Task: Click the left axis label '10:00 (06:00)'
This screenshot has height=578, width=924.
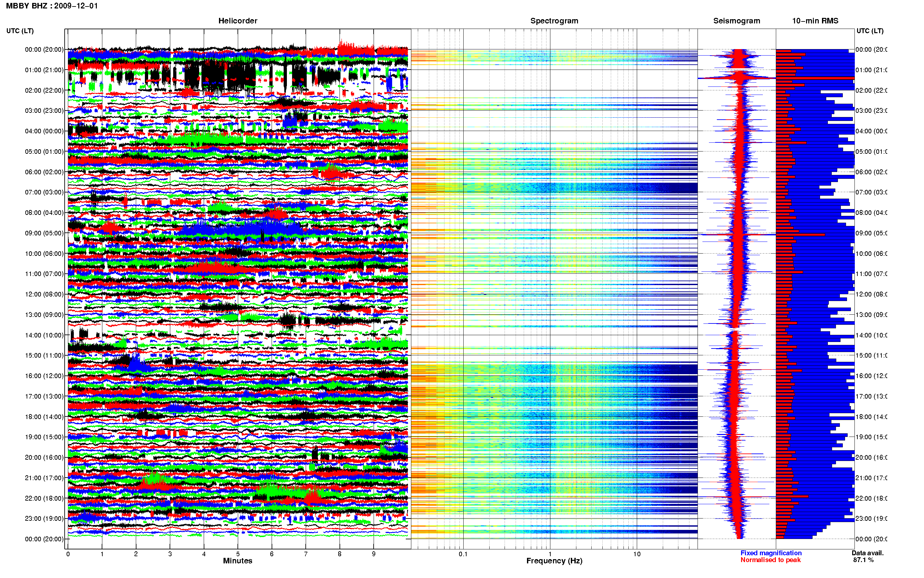Action: pos(44,254)
